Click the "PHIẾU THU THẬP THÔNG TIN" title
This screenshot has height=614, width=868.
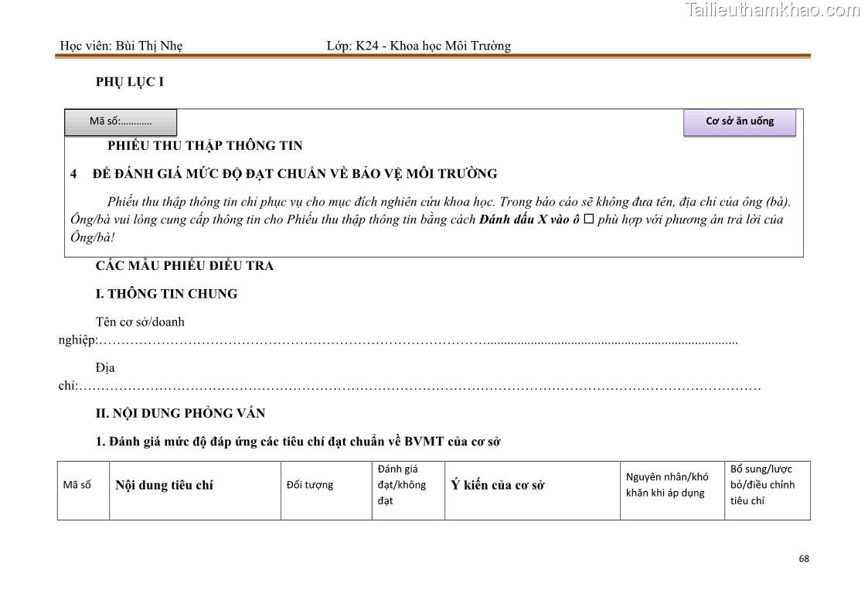click(205, 145)
